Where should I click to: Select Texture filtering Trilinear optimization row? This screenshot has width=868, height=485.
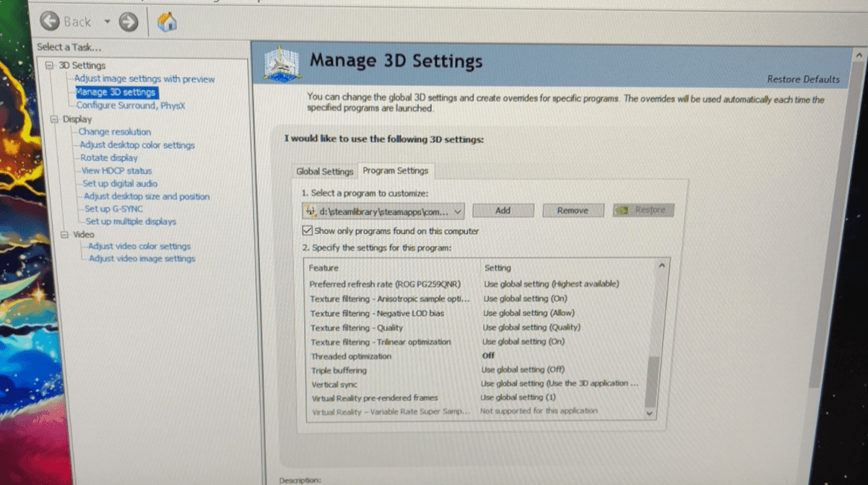pyautogui.click(x=480, y=342)
